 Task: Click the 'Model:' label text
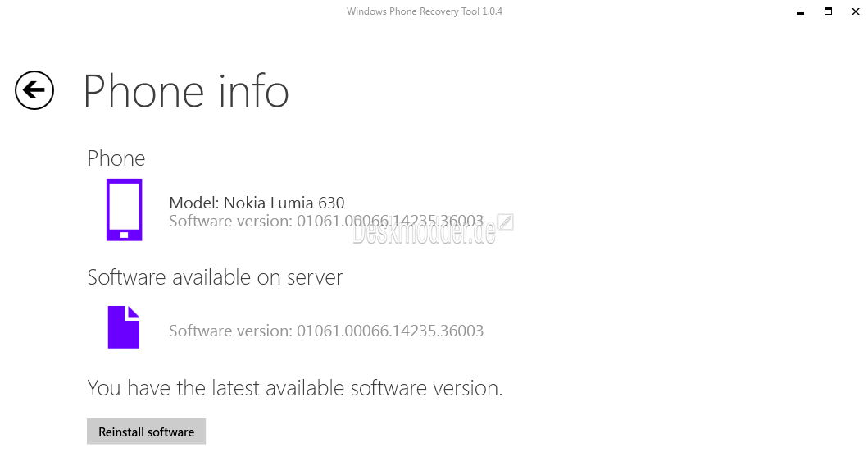(194, 203)
